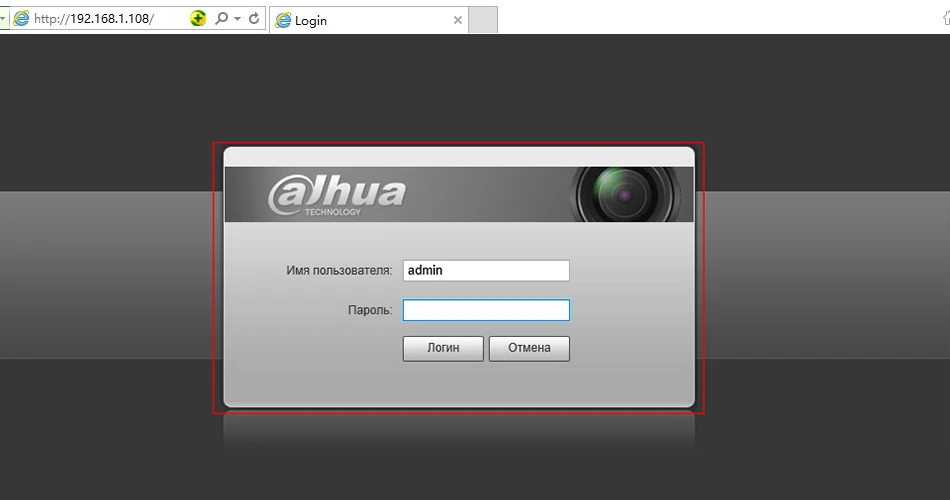Click the Логин button
This screenshot has height=500, width=950.
pos(443,348)
